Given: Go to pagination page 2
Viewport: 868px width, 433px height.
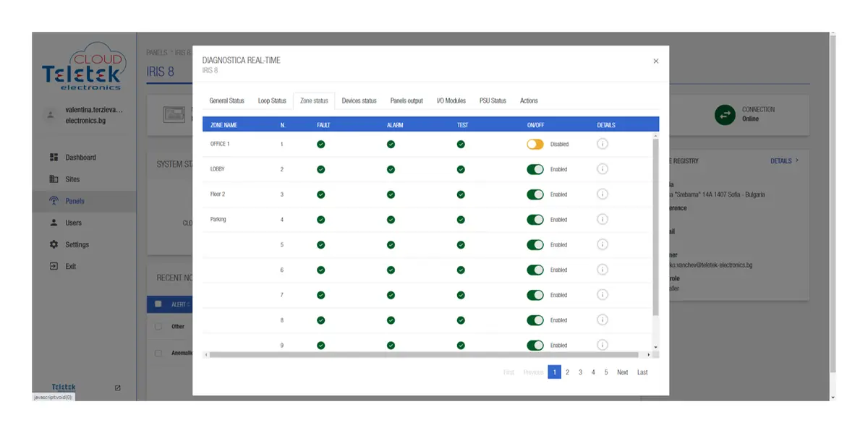Looking at the screenshot, I should click(567, 372).
